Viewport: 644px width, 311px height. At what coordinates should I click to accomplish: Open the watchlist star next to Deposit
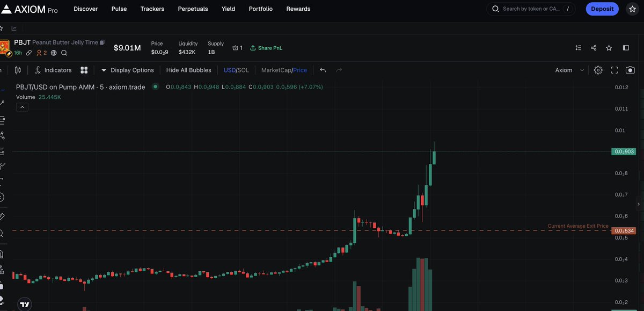point(632,9)
